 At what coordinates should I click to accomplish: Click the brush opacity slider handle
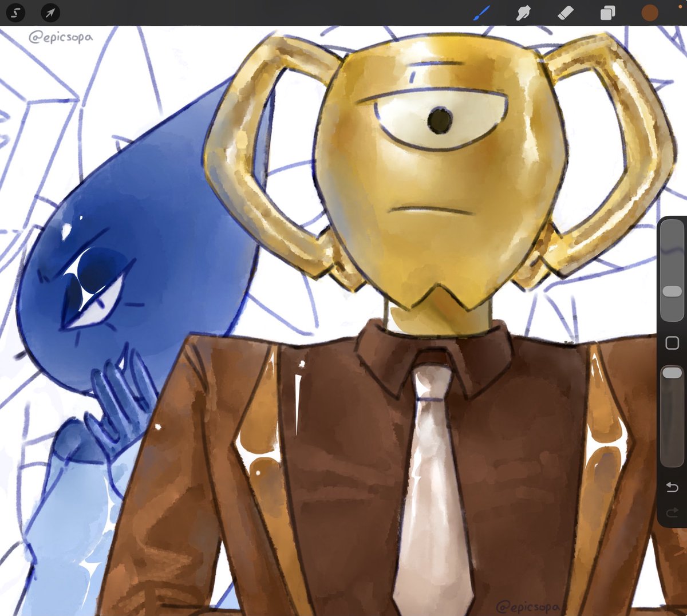[672, 373]
